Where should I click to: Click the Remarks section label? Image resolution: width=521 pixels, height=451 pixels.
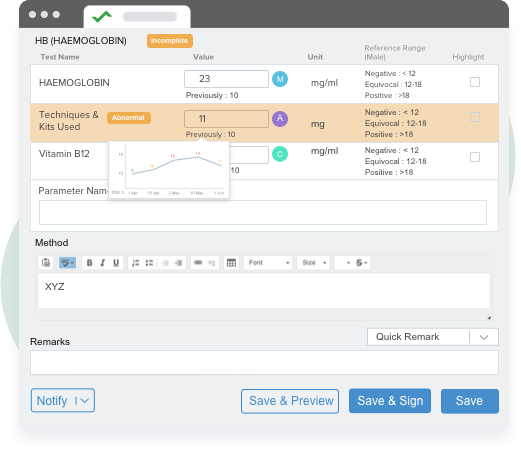(50, 342)
